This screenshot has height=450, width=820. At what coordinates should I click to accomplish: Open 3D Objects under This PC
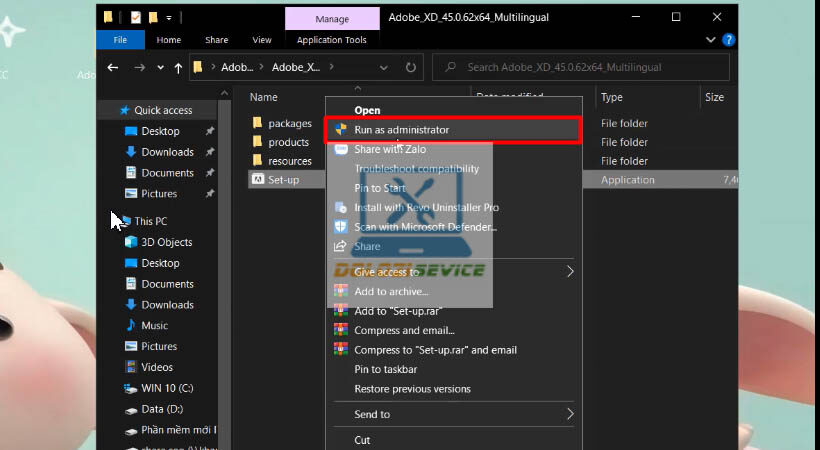(166, 242)
